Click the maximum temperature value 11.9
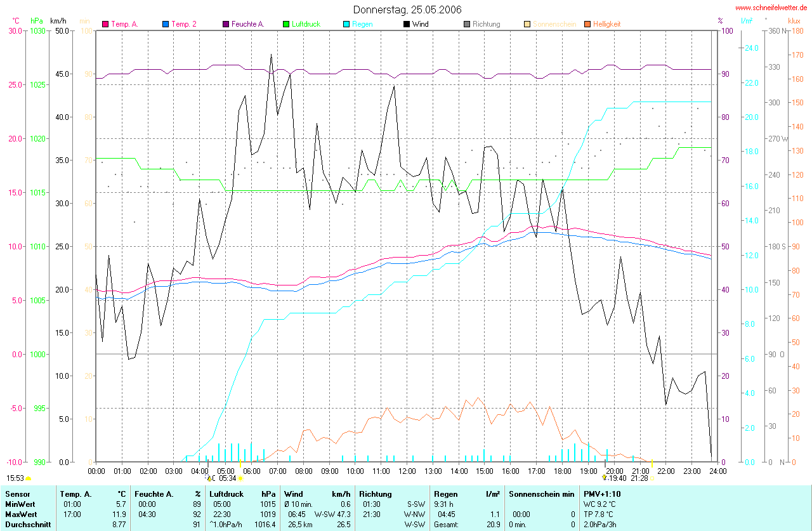This screenshot has height=531, width=812. pos(119,515)
